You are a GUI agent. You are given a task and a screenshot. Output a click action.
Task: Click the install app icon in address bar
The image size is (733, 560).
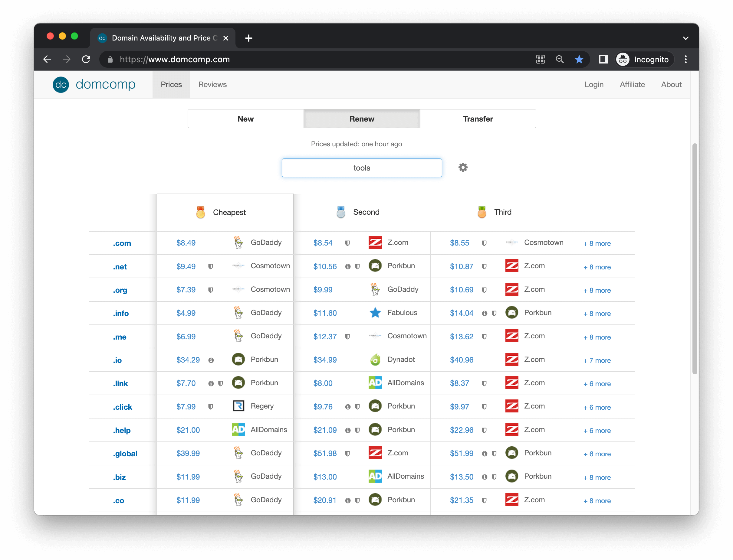[x=540, y=59]
